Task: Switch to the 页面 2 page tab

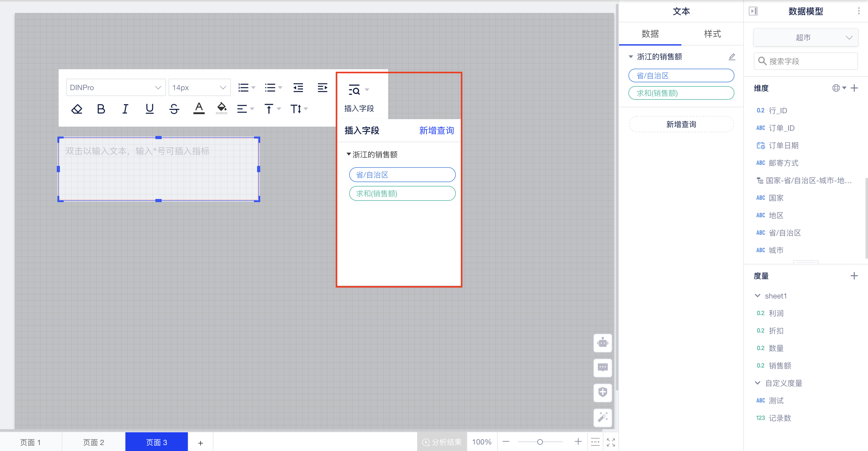Action: point(93,442)
